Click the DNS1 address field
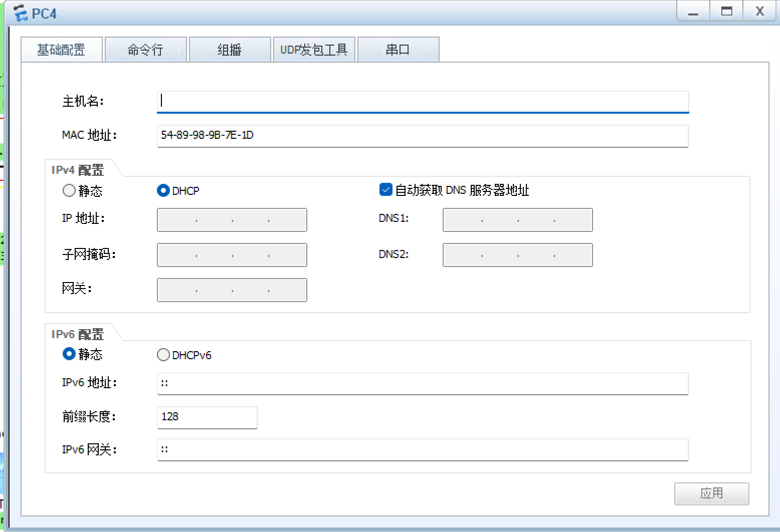This screenshot has height=532, width=780. coord(518,220)
